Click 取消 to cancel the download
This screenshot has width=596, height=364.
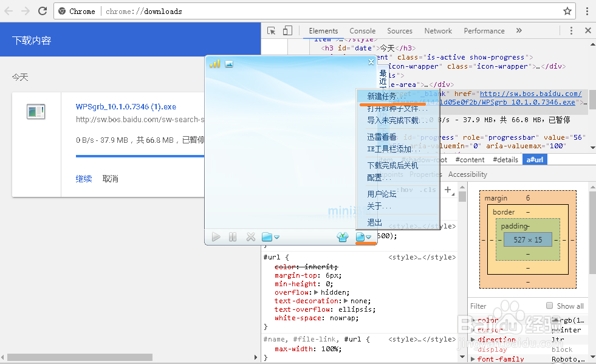pyautogui.click(x=110, y=179)
